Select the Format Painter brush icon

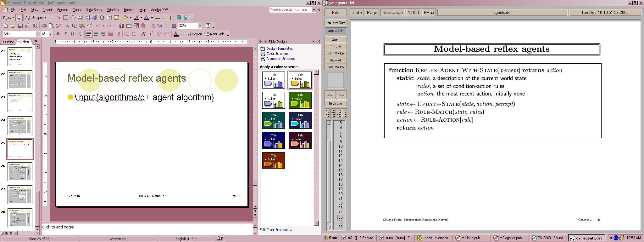(89, 26)
